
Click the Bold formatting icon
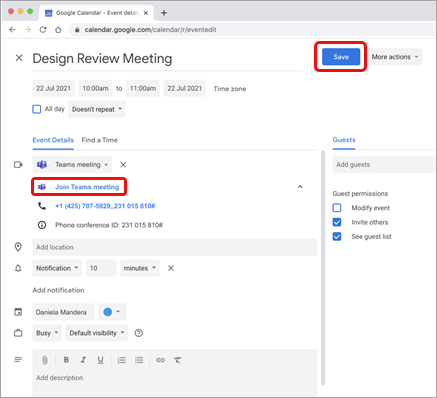(x=66, y=360)
